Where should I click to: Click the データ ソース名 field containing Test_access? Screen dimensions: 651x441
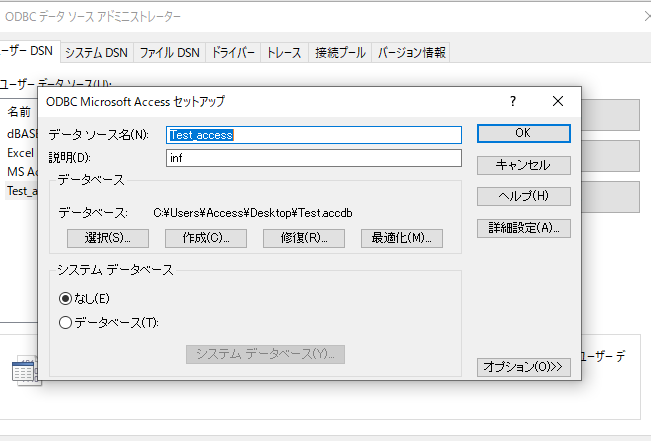tap(314, 135)
